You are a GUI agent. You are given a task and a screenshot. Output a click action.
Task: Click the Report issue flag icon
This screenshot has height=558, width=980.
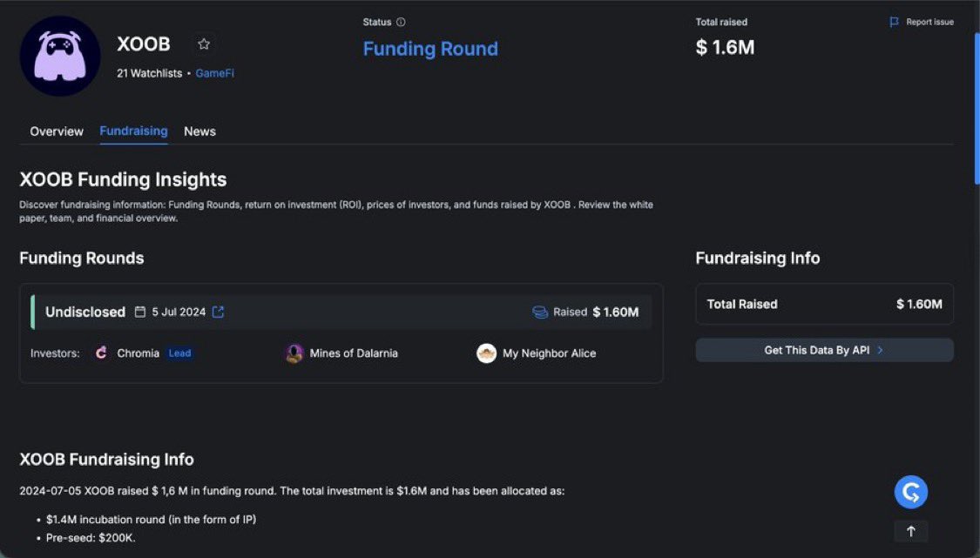(x=894, y=22)
